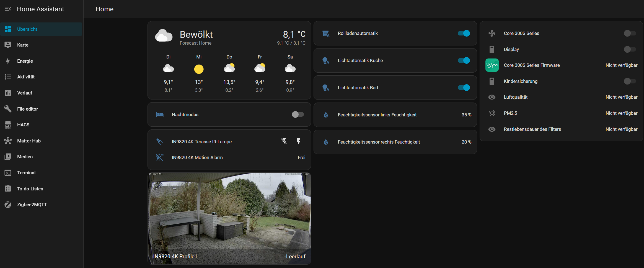Go to the Energie dashboard

coord(41,61)
